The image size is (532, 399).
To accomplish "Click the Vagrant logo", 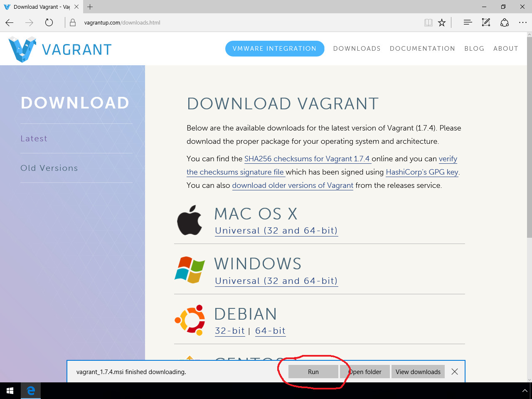I will pos(60,49).
